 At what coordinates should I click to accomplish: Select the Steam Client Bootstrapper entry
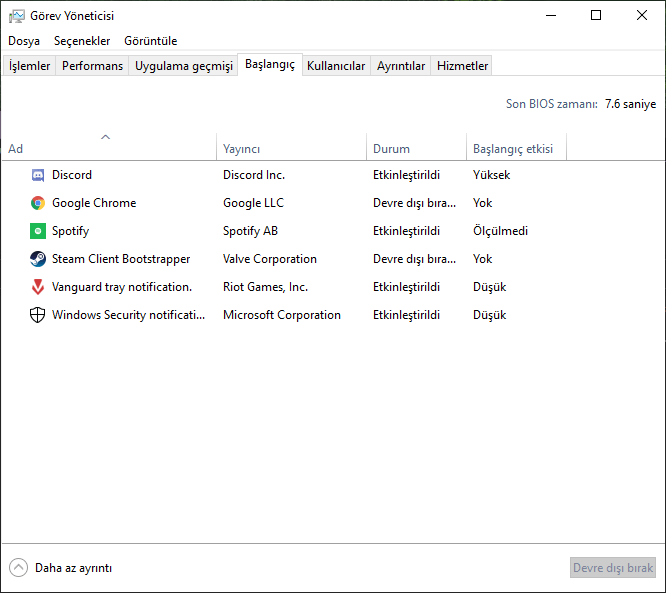[121, 259]
